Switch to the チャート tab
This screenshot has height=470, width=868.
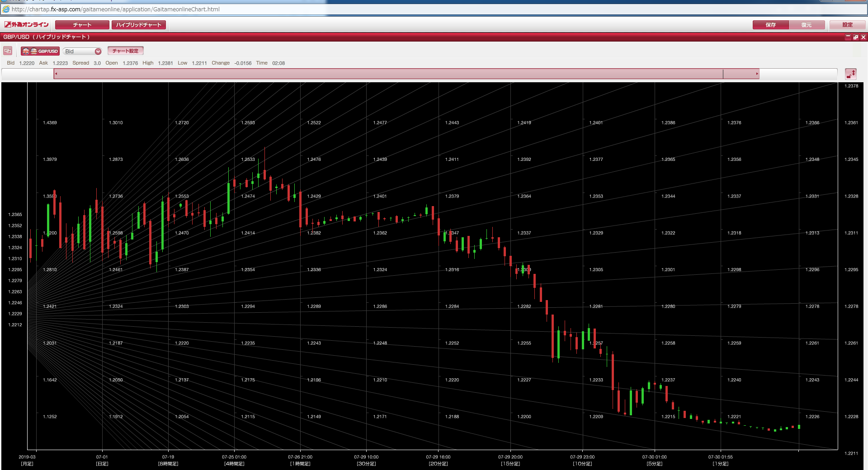(x=82, y=25)
